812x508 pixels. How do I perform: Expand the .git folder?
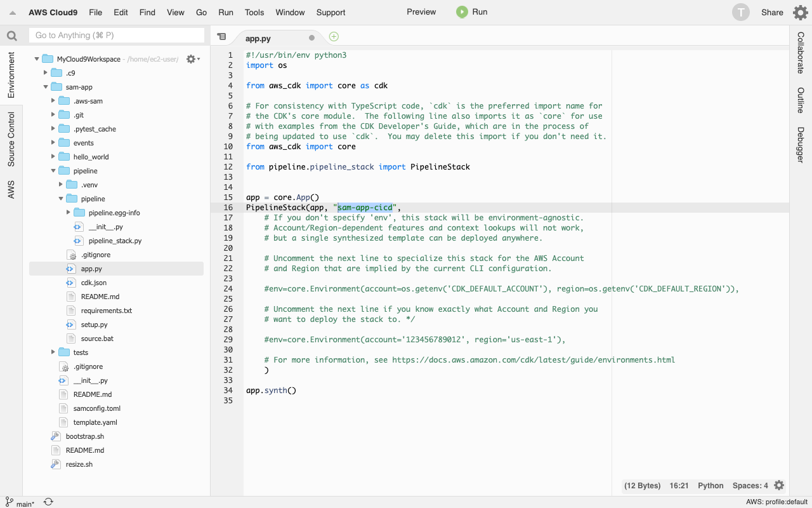coord(53,115)
